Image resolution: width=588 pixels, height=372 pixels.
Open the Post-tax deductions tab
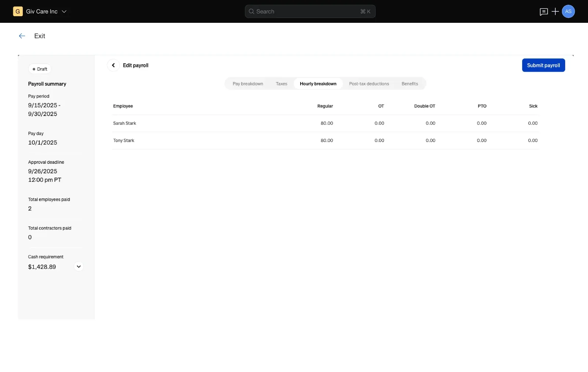pyautogui.click(x=369, y=84)
